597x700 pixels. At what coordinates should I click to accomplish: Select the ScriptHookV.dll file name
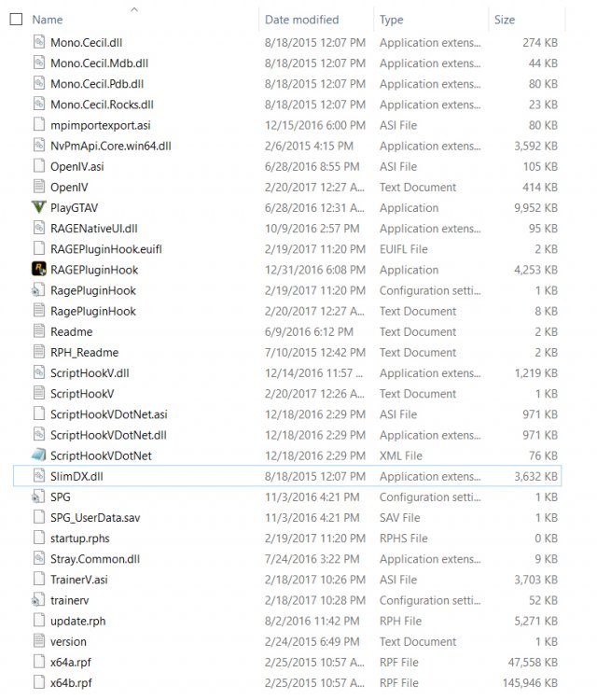click(90, 372)
